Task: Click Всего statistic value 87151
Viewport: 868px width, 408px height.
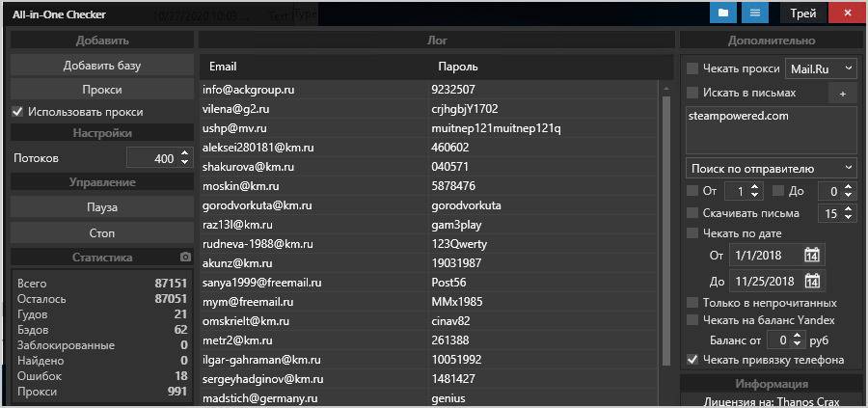Action: (171, 284)
